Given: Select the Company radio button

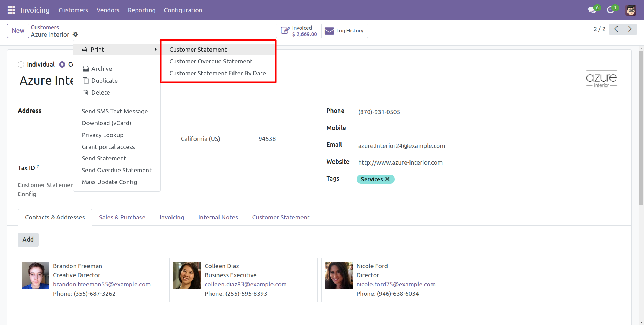Looking at the screenshot, I should point(62,65).
